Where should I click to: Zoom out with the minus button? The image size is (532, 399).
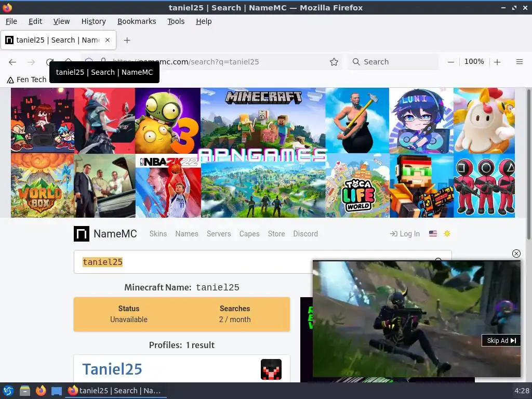(450, 62)
